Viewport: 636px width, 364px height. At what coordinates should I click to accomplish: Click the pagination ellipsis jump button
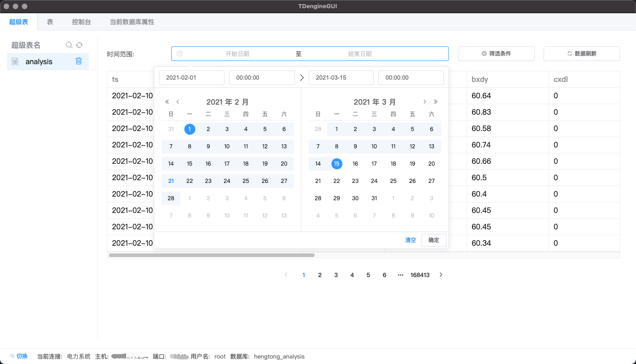tap(401, 275)
